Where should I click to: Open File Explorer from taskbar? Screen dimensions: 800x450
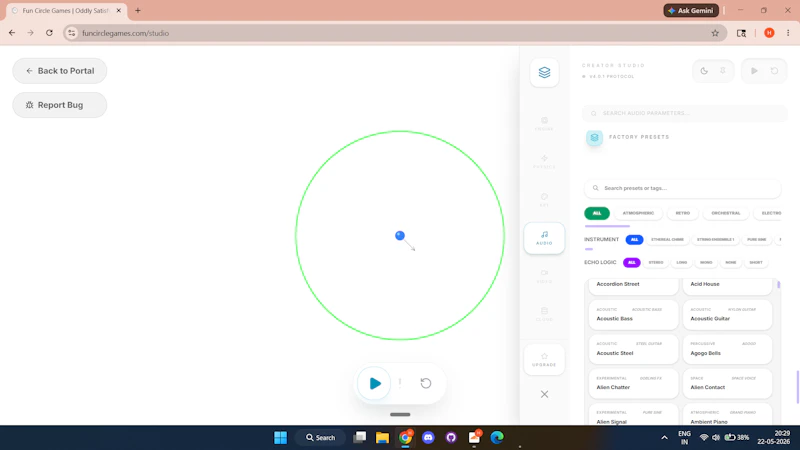click(x=382, y=438)
